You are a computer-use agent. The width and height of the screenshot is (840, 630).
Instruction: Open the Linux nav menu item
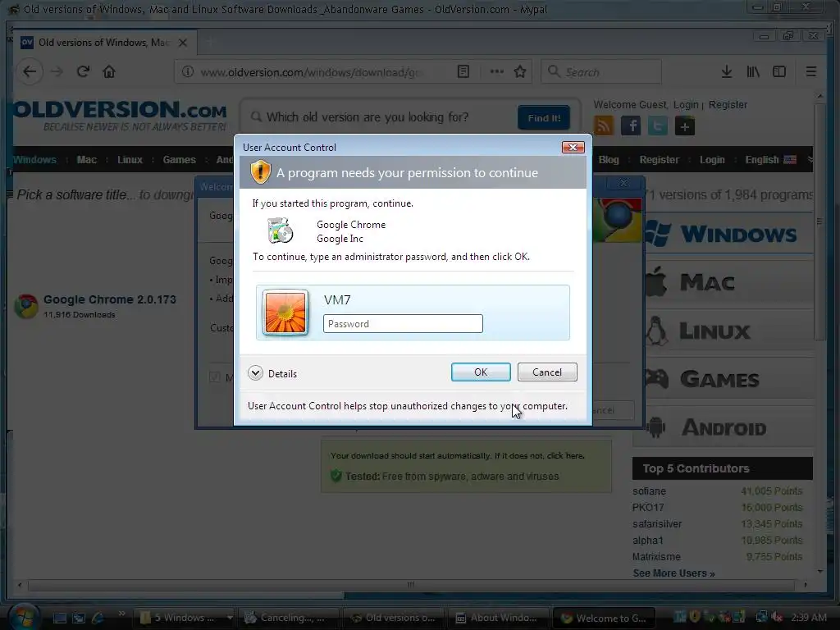tap(130, 160)
